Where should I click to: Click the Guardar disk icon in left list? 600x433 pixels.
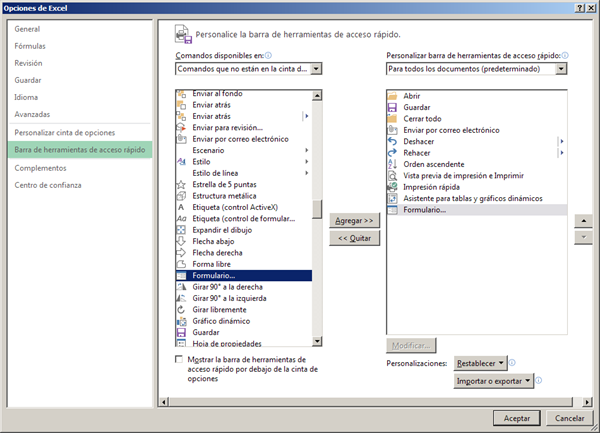pos(181,332)
